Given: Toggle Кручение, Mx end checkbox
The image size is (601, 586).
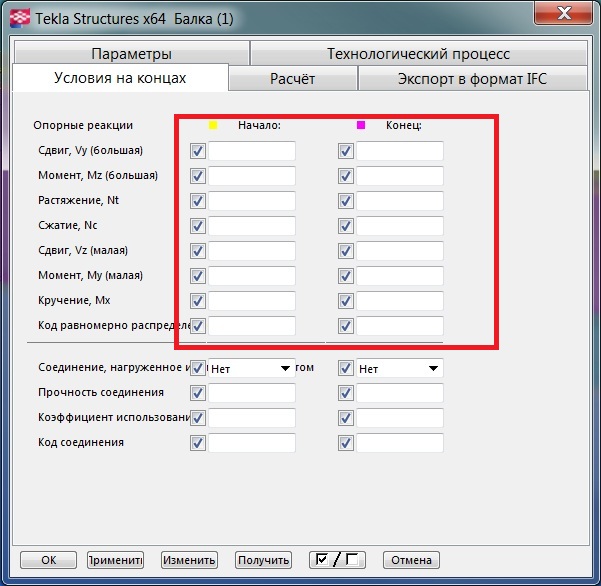Looking at the screenshot, I should 346,301.
